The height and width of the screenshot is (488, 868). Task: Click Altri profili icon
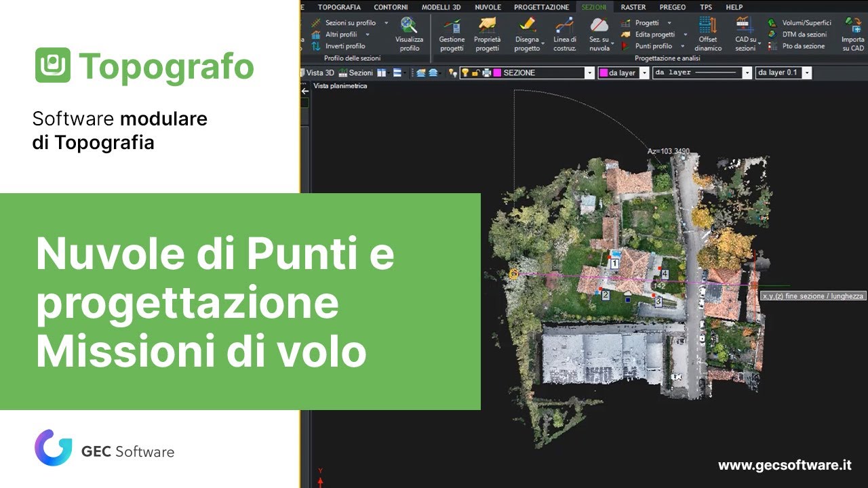(316, 35)
